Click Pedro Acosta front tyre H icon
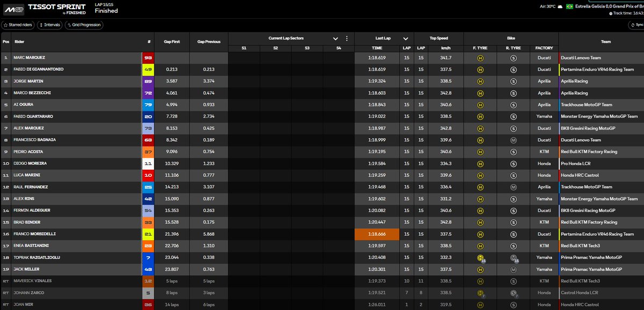 (480, 152)
